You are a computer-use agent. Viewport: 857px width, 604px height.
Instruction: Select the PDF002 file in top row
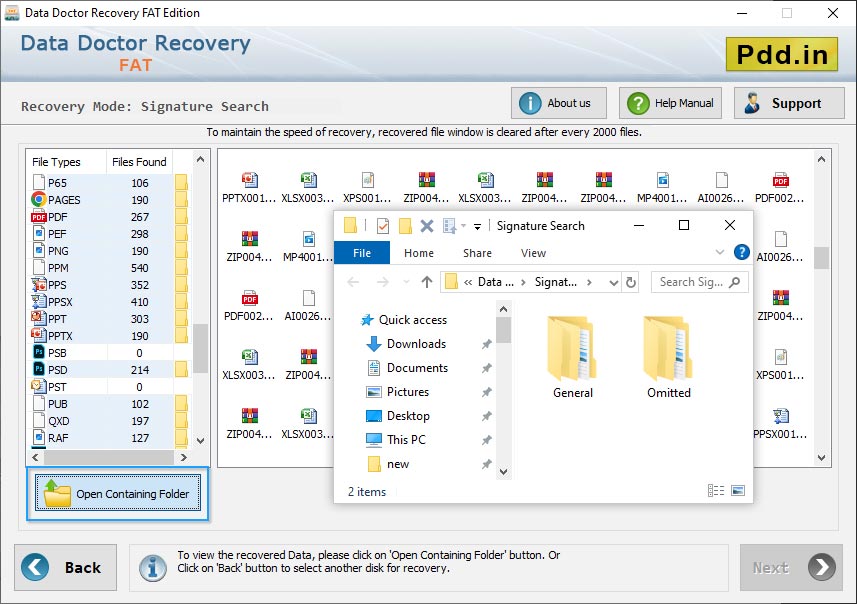coord(780,180)
